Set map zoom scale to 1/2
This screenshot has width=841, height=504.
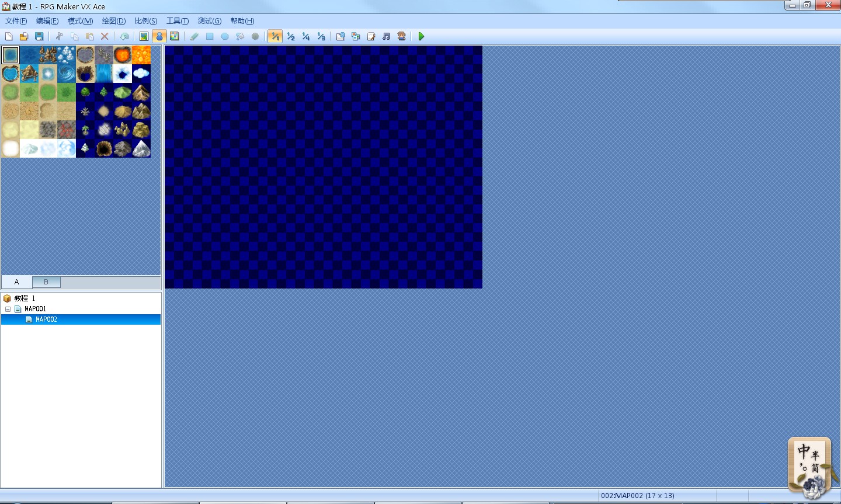coord(290,36)
